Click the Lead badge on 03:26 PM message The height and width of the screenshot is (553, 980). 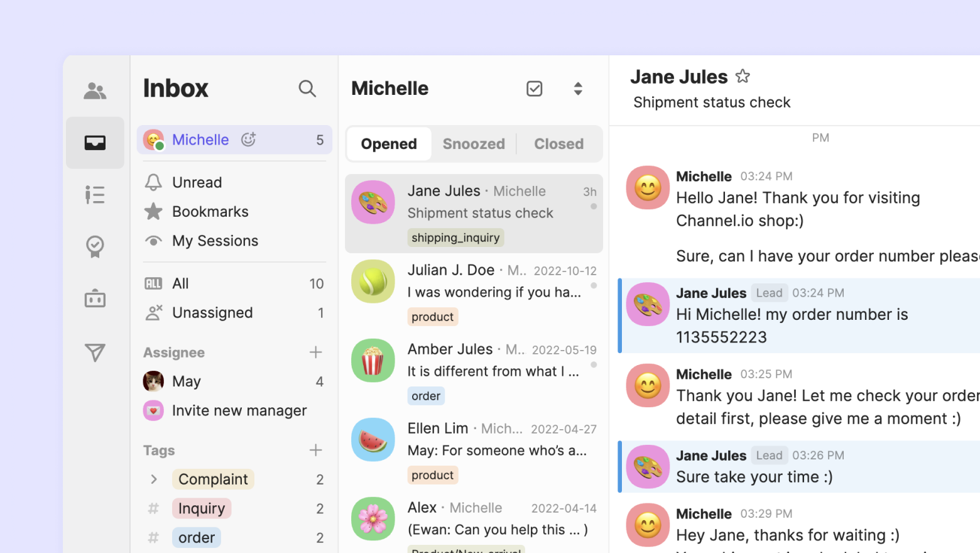pyautogui.click(x=770, y=455)
